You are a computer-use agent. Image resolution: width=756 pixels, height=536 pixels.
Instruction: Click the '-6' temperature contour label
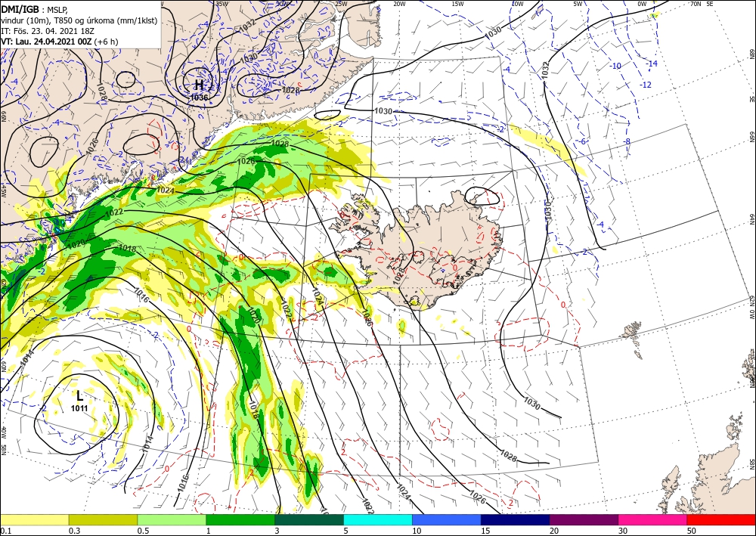582,141
